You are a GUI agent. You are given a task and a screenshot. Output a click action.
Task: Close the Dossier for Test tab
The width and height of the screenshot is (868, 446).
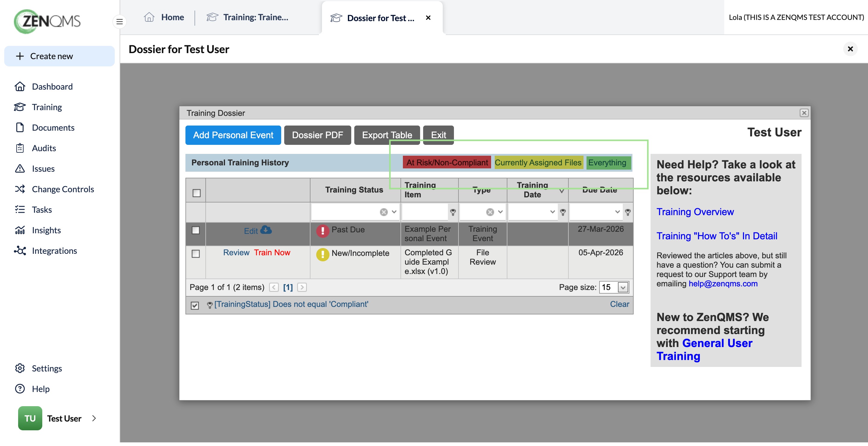(x=428, y=18)
